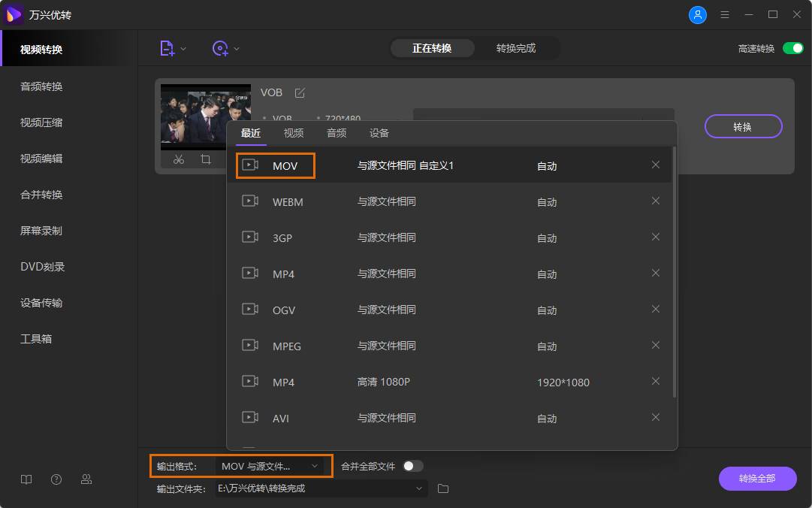Image resolution: width=812 pixels, height=508 pixels.
Task: Click the video icon beside OGV
Action: 250,309
